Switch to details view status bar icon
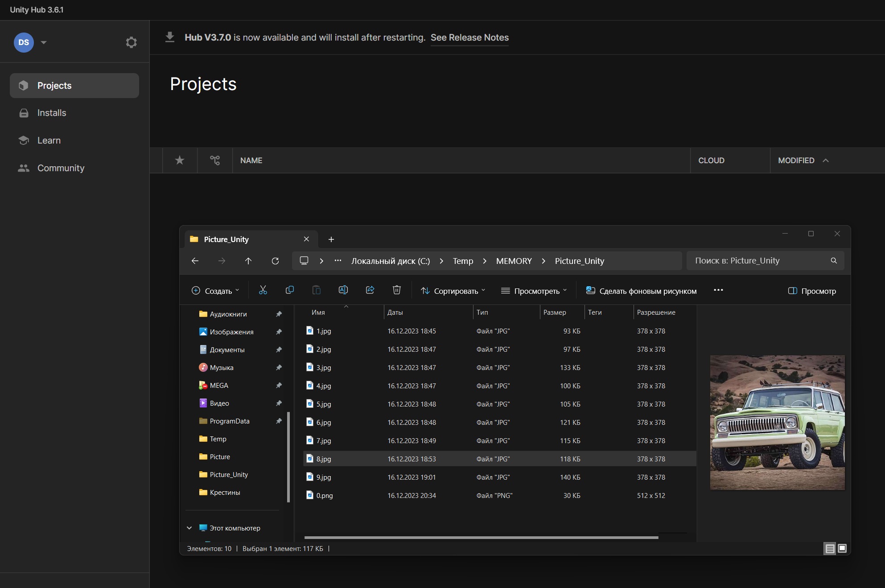Viewport: 885px width, 588px height. pyautogui.click(x=830, y=549)
